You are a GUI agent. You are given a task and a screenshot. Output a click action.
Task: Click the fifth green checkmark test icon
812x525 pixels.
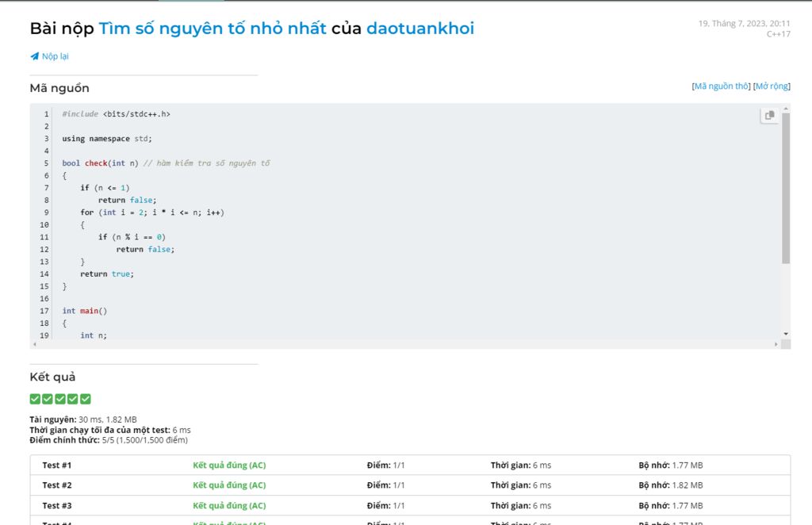click(x=86, y=399)
